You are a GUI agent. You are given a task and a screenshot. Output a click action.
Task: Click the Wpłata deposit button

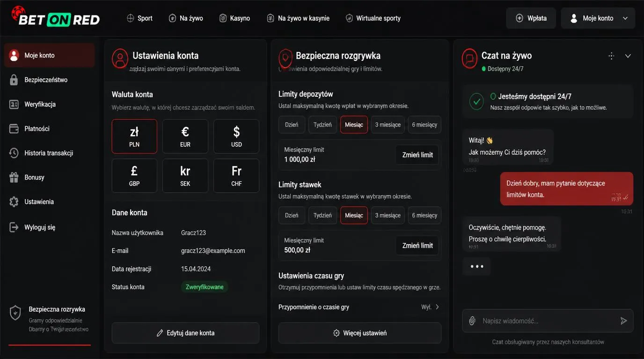(x=531, y=18)
